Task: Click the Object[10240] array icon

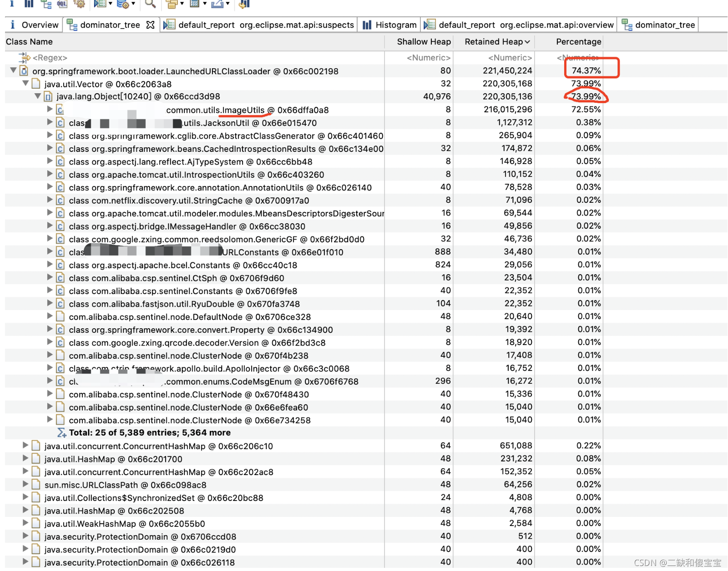Action: pyautogui.click(x=48, y=96)
